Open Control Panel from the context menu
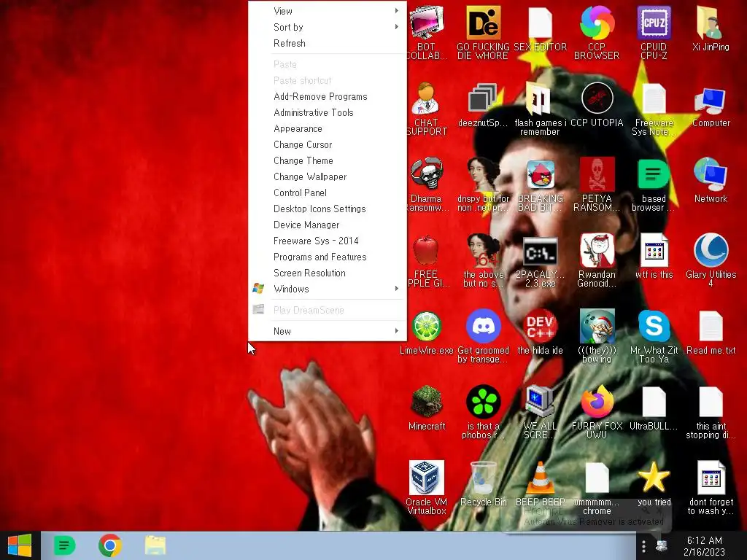The image size is (747, 560). tap(328, 192)
